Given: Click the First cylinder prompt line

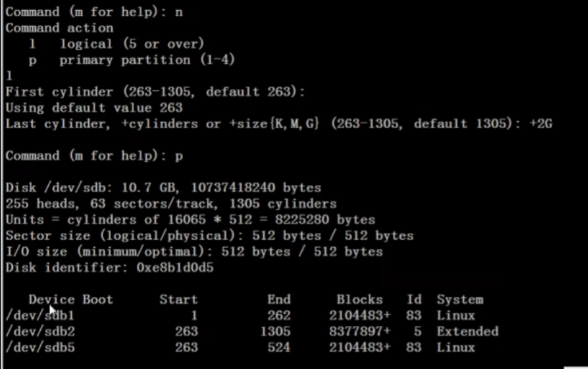Looking at the screenshot, I should click(x=156, y=92).
